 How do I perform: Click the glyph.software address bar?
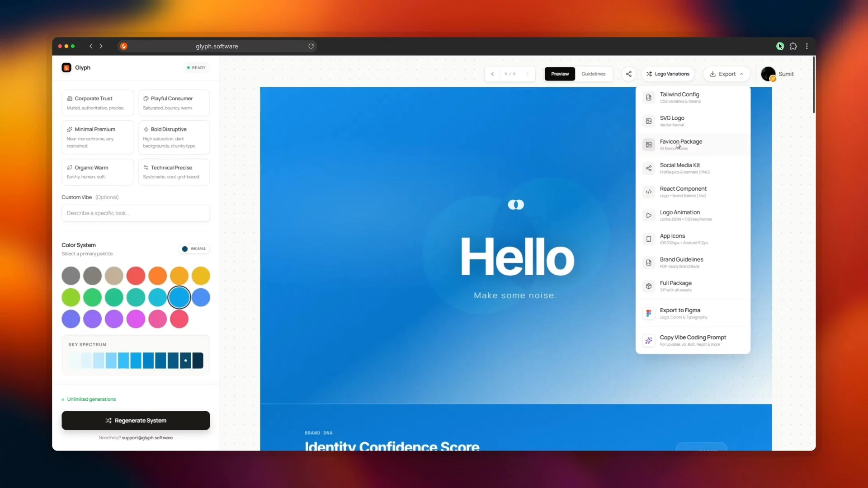217,46
